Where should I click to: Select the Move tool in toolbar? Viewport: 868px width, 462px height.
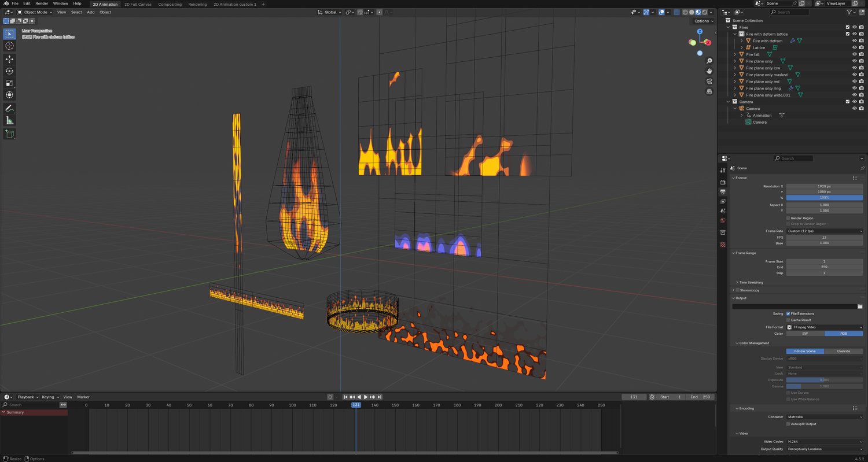coord(9,59)
